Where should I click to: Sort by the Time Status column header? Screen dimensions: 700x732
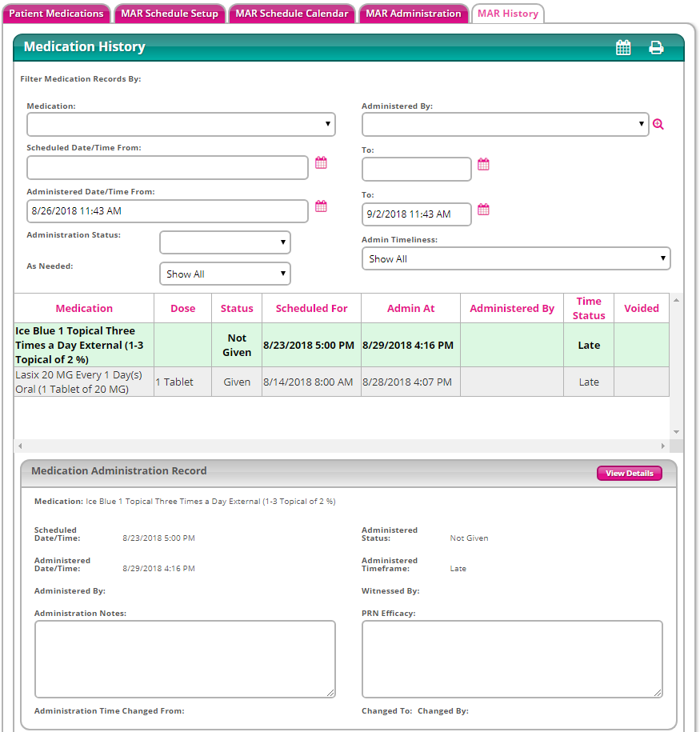click(589, 308)
